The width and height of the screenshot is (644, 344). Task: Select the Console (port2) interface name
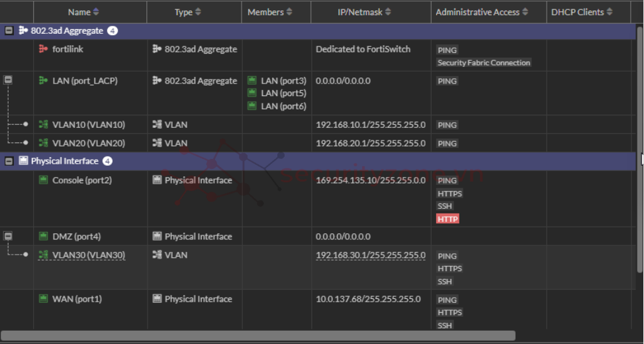[x=82, y=180]
